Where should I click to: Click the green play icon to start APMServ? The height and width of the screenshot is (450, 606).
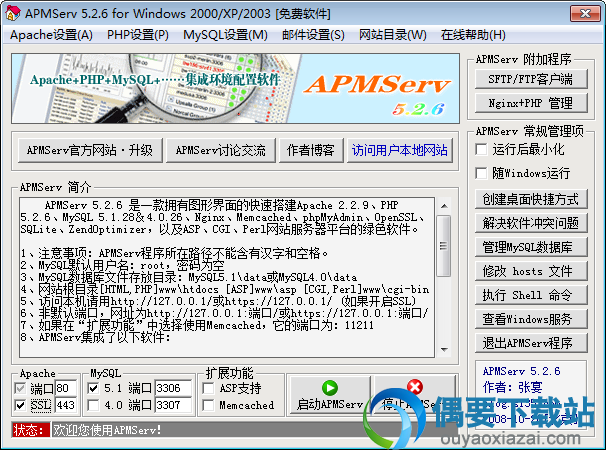pos(330,388)
